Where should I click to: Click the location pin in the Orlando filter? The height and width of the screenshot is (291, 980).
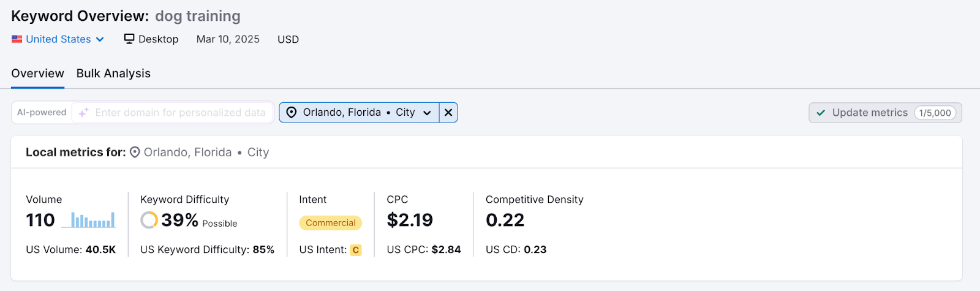click(x=292, y=113)
